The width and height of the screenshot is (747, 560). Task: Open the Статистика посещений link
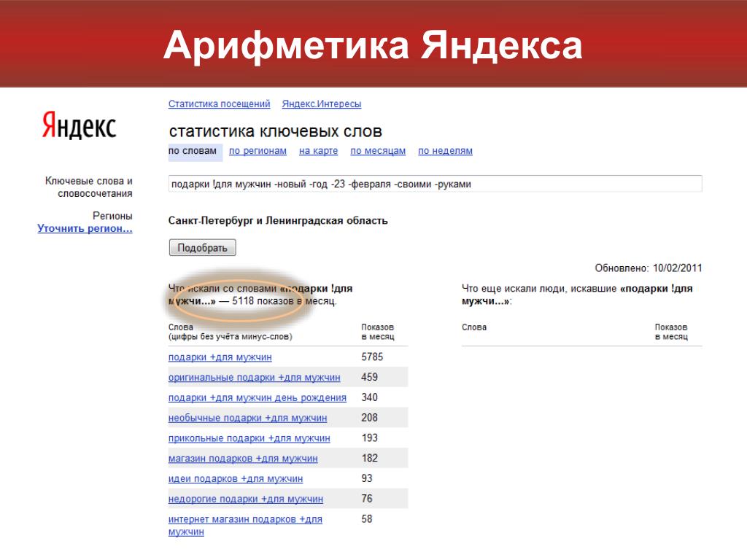click(x=219, y=104)
